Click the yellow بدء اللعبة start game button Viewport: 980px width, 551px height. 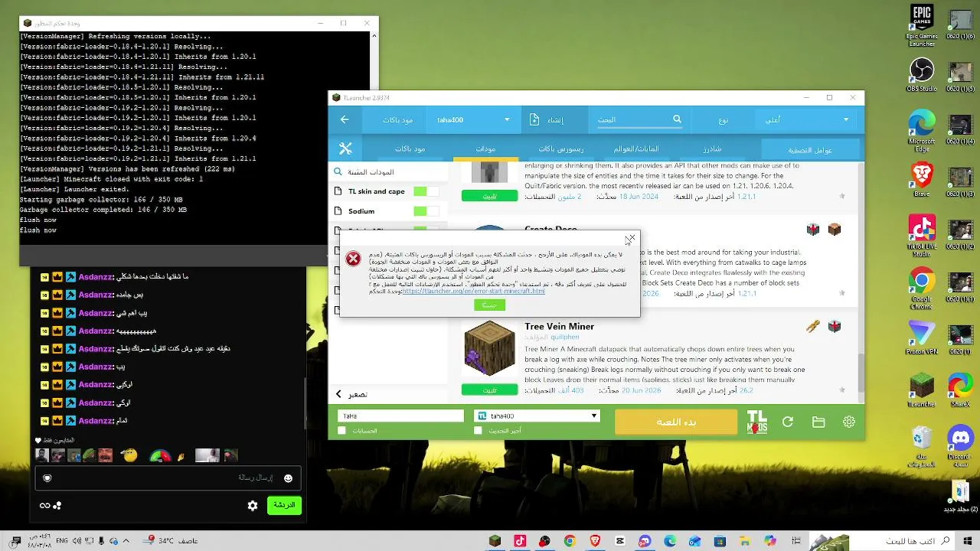(x=676, y=422)
